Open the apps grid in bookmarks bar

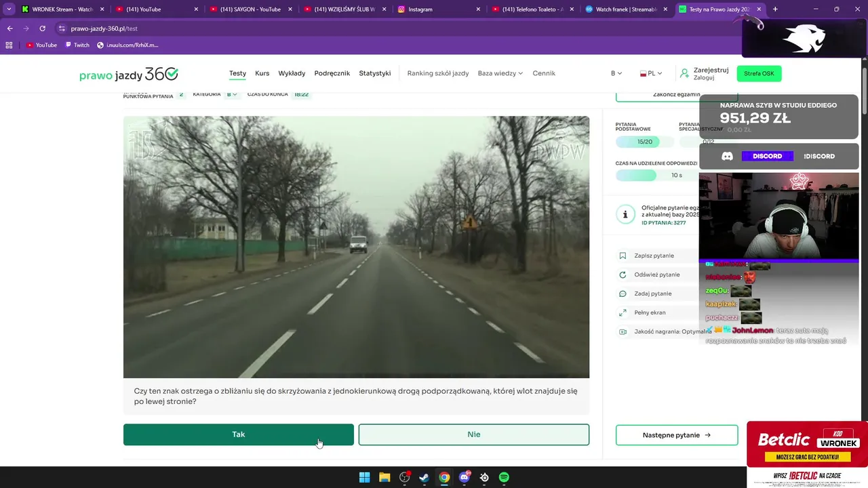[x=9, y=45]
